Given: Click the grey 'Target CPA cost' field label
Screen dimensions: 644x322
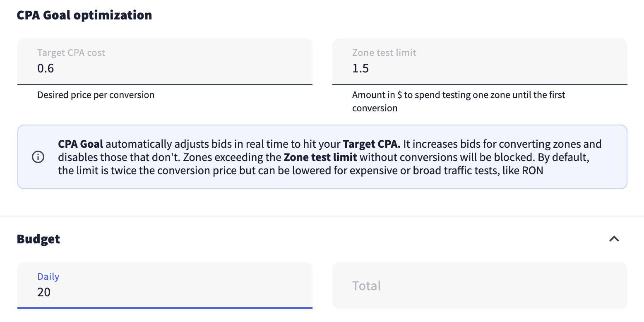Looking at the screenshot, I should click(71, 53).
